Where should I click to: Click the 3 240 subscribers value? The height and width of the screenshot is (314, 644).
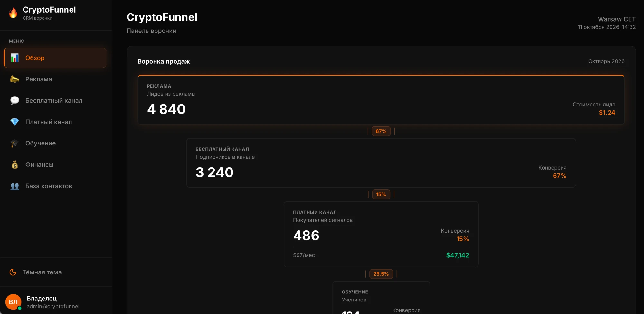point(214,172)
